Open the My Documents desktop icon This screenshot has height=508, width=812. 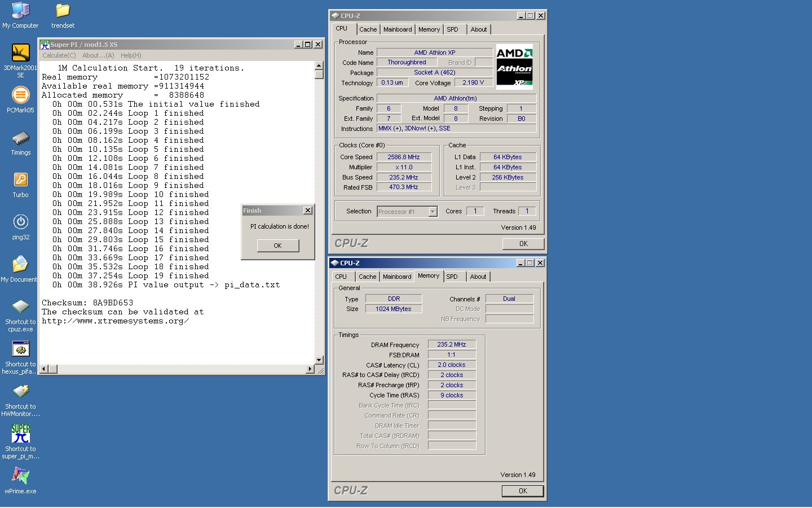coord(20,264)
